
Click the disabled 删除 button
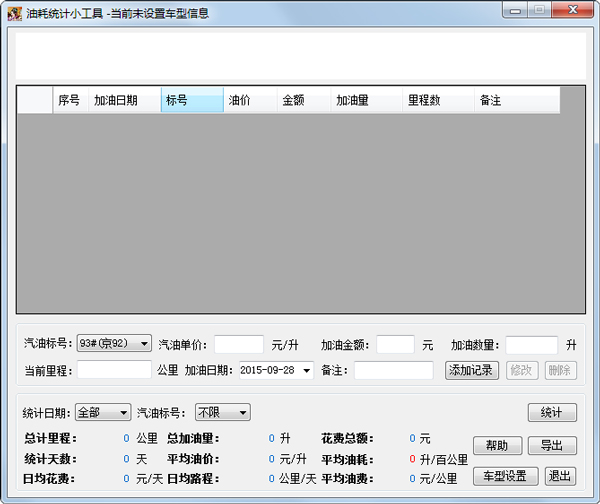click(561, 370)
